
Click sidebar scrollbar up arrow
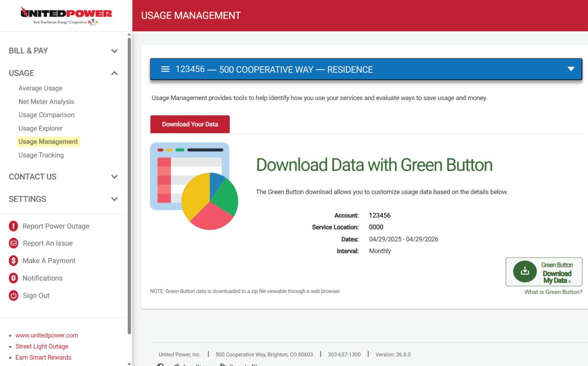click(x=129, y=34)
